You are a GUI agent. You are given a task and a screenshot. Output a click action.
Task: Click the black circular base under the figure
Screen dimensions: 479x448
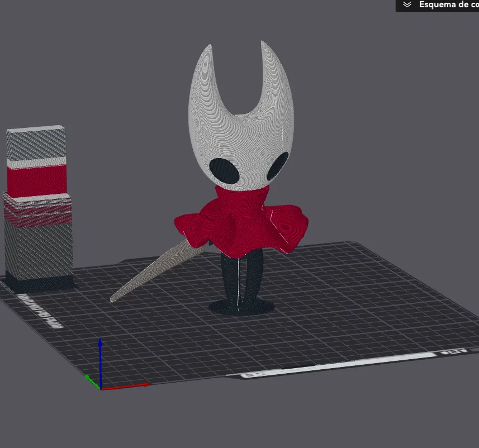click(x=241, y=307)
